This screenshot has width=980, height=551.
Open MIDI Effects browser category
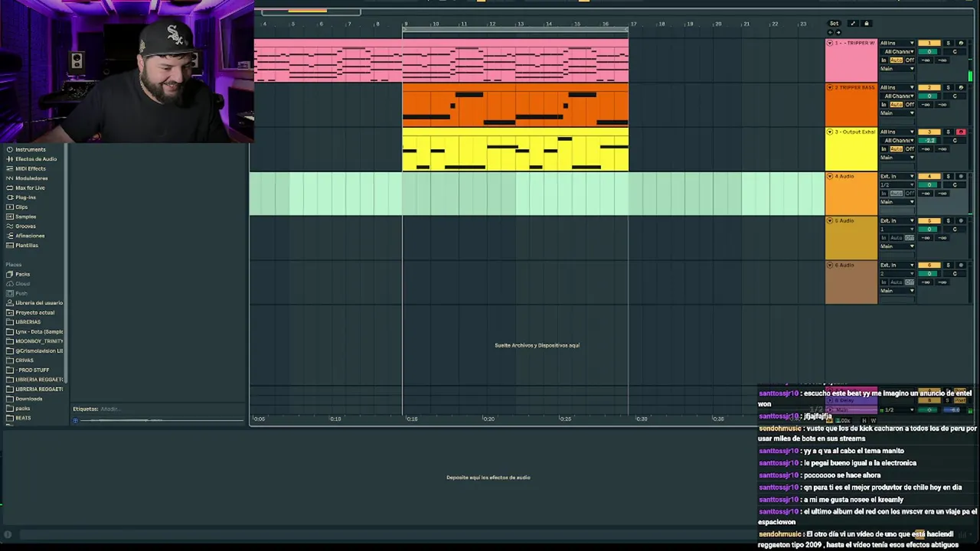pyautogui.click(x=31, y=168)
